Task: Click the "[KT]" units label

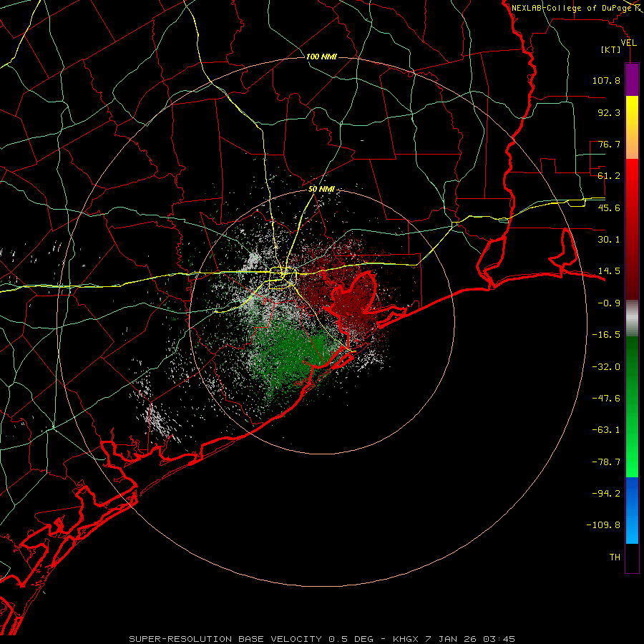Action: [x=611, y=49]
